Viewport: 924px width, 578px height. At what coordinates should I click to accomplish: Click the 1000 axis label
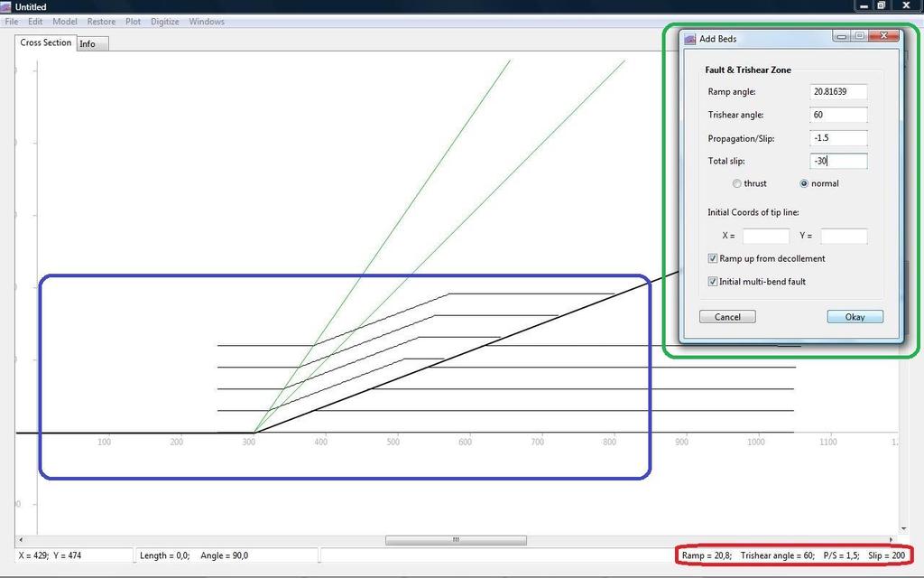point(756,442)
